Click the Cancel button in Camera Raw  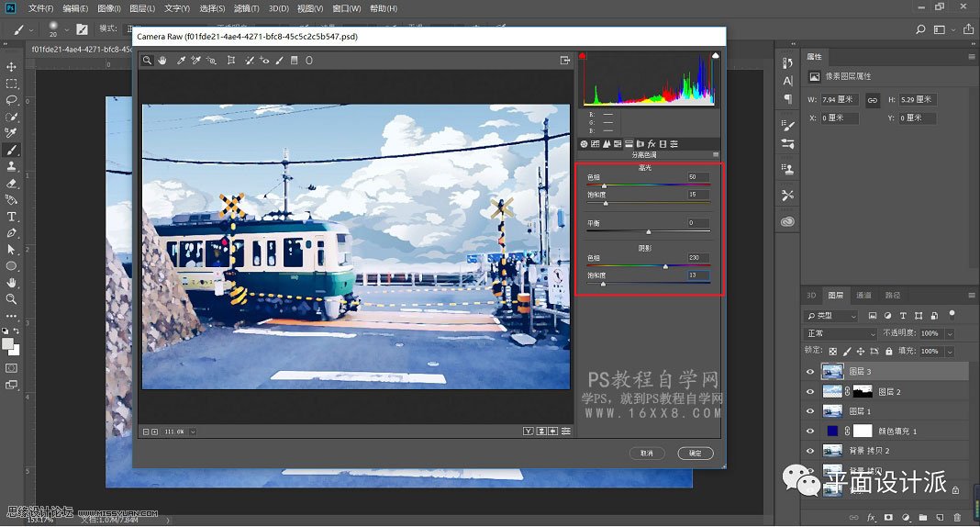click(x=646, y=454)
